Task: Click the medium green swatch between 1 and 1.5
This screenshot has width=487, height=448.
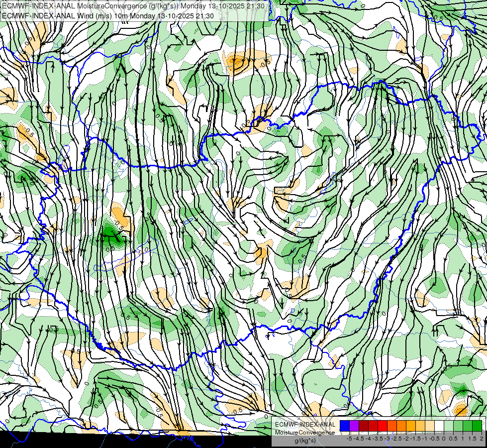Action: coord(468,426)
